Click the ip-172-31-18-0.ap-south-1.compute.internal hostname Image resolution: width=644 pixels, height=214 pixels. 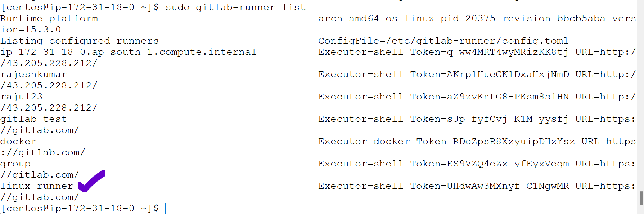(128, 52)
